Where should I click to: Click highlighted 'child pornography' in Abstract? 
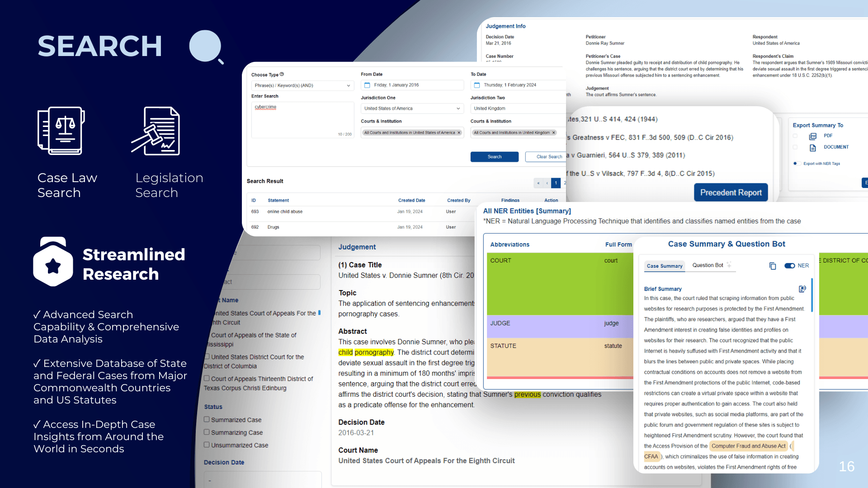click(366, 352)
